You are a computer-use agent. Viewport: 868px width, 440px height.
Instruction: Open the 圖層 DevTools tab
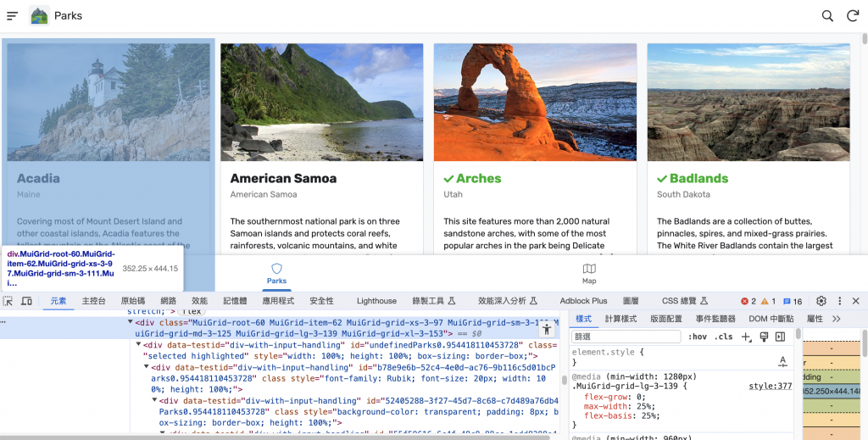[631, 301]
